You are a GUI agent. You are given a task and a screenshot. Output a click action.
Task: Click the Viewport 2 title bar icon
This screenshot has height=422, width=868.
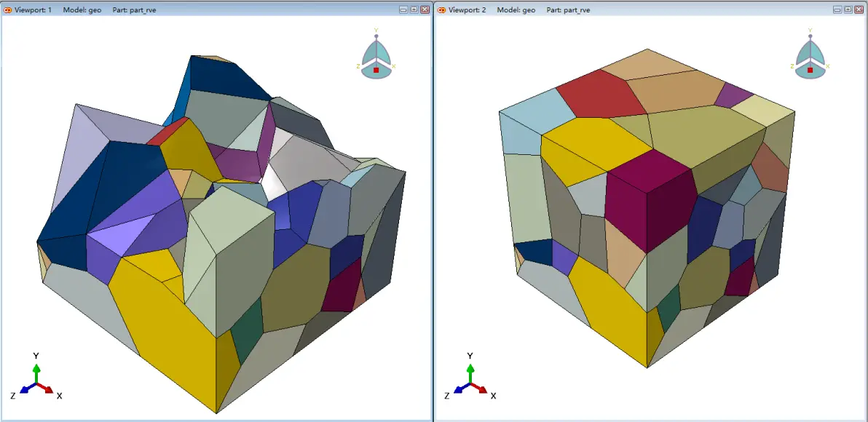pos(441,10)
